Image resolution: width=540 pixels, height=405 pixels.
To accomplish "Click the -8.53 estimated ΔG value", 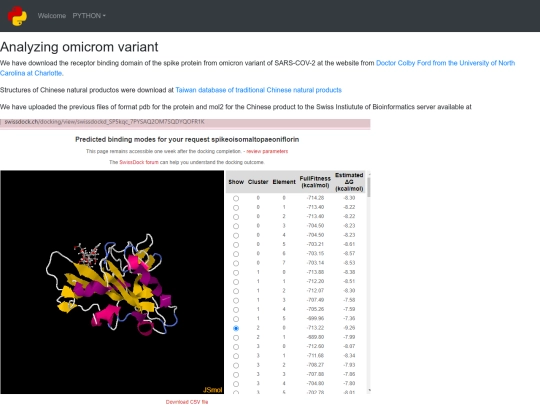I will click(349, 263).
